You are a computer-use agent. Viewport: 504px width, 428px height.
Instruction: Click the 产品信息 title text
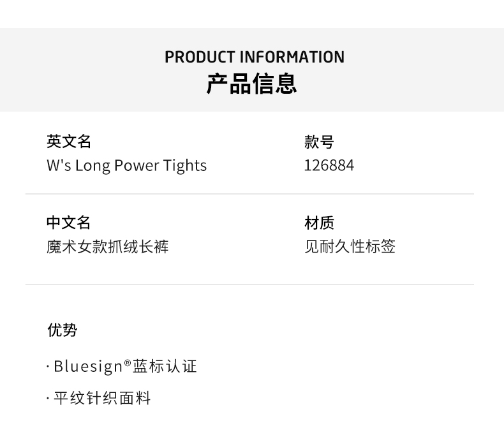[x=252, y=84]
